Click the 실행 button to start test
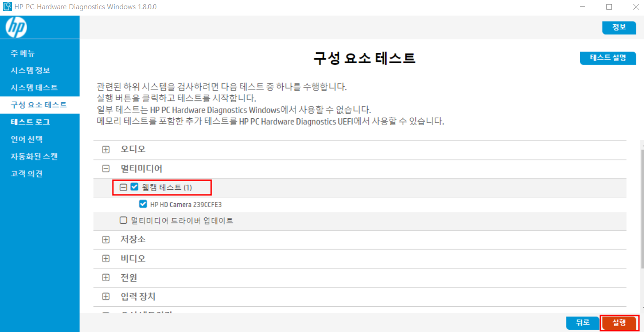Image resolution: width=644 pixels, height=332 pixels. pos(619,323)
